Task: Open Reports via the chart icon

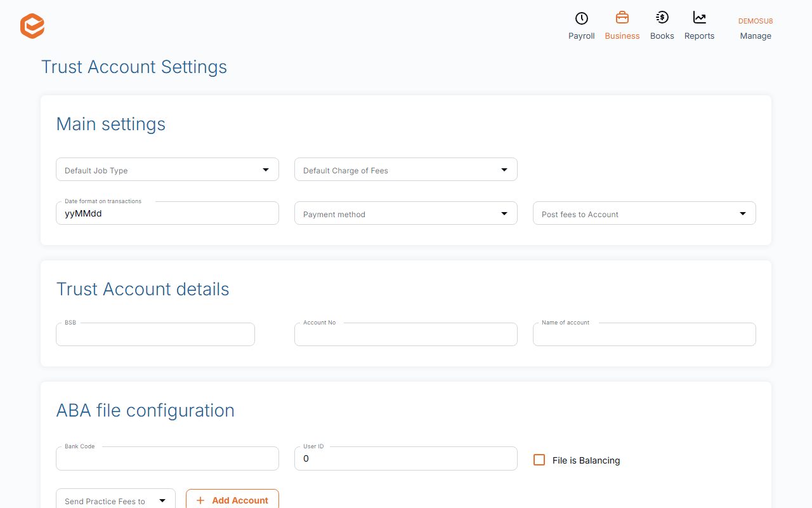Action: click(x=700, y=18)
